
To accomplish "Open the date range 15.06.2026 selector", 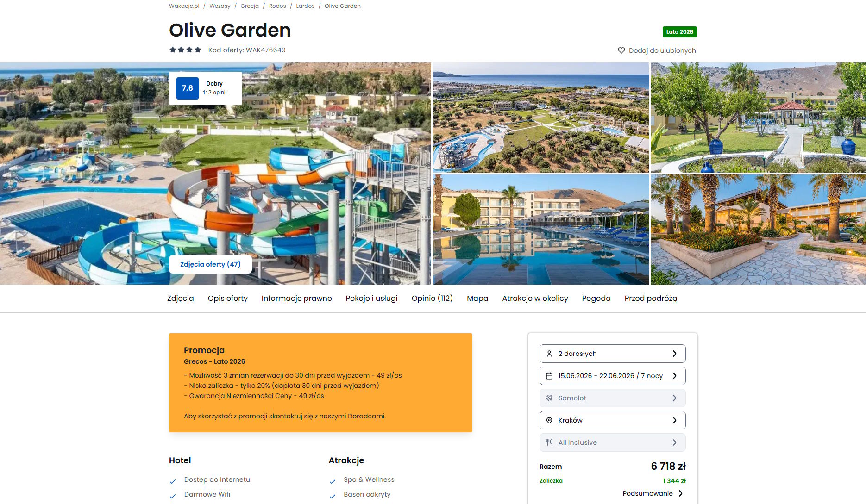I will coord(612,376).
